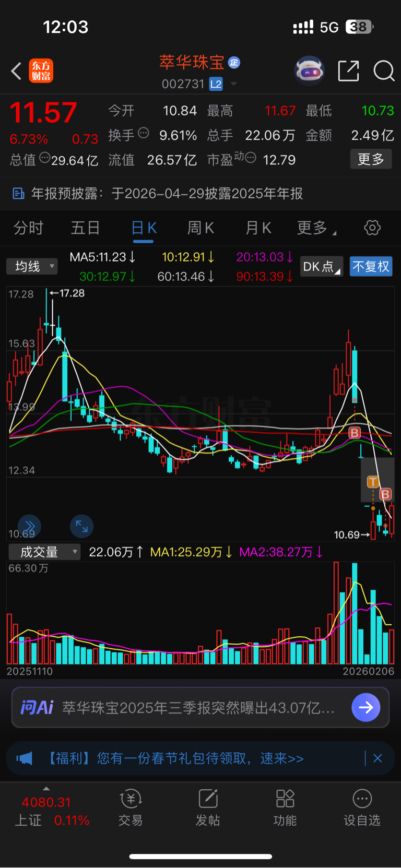Image resolution: width=401 pixels, height=868 pixels.
Task: Tap 设自选 watchlist icon
Action: coord(362,808)
